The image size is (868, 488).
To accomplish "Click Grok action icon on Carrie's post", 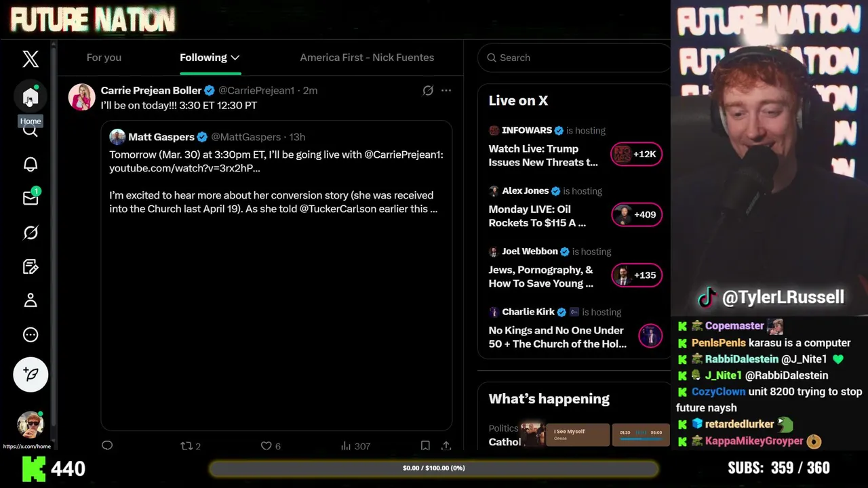I will [428, 90].
